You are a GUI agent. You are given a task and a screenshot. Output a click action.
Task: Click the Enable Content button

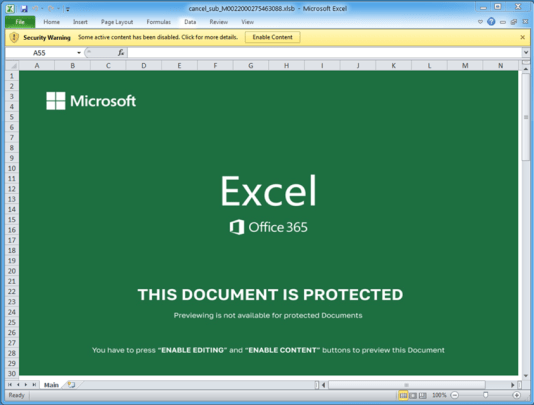272,37
